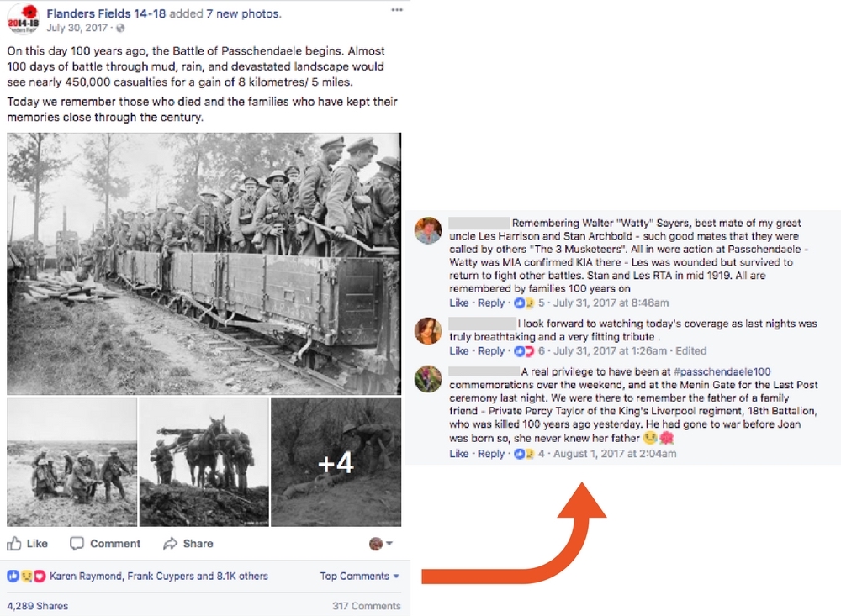Open reaction icons beside Karen Raymond

point(26,577)
